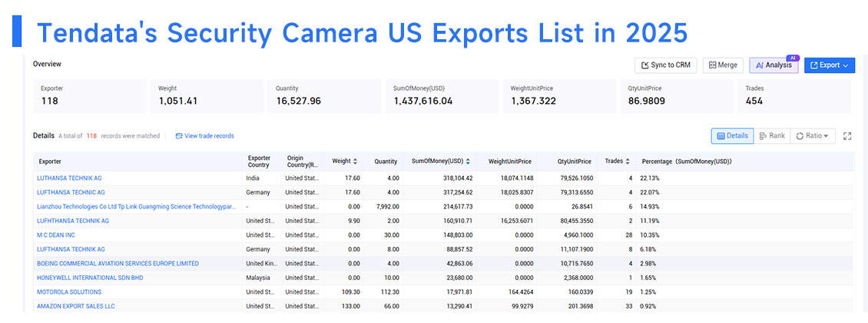
Task: Sort by the Weight column arrows
Action: 355,161
